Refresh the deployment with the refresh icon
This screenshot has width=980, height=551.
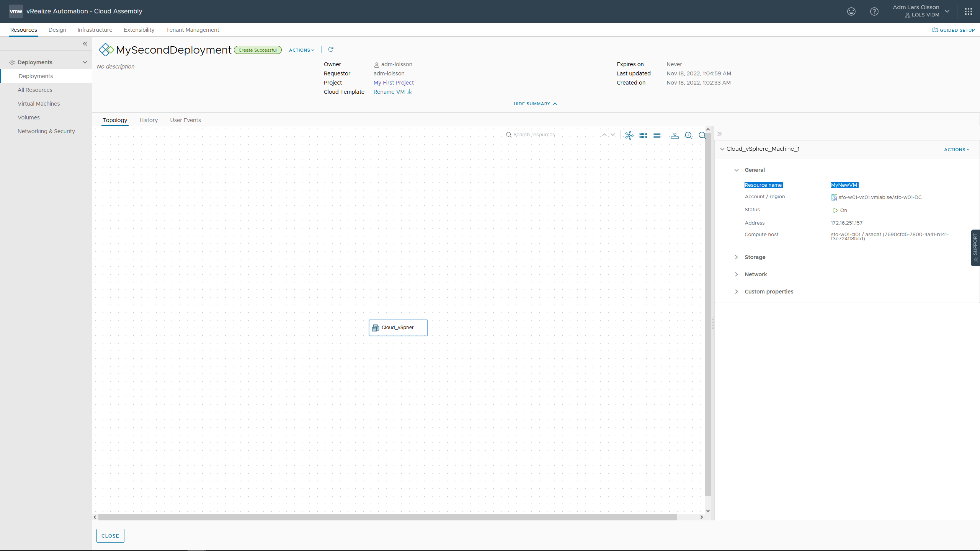click(x=331, y=49)
